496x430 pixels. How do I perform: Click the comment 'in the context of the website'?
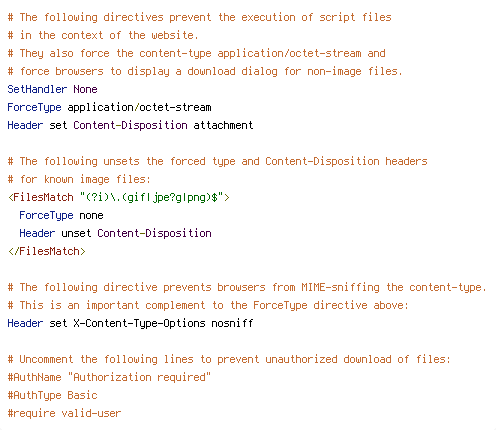[x=103, y=35]
